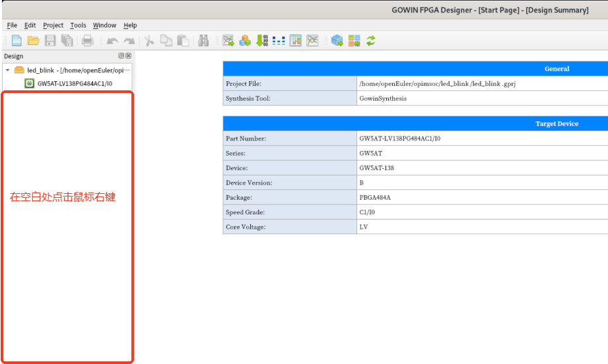The height and width of the screenshot is (364, 608).
Task: Click the Save All icon
Action: click(67, 40)
